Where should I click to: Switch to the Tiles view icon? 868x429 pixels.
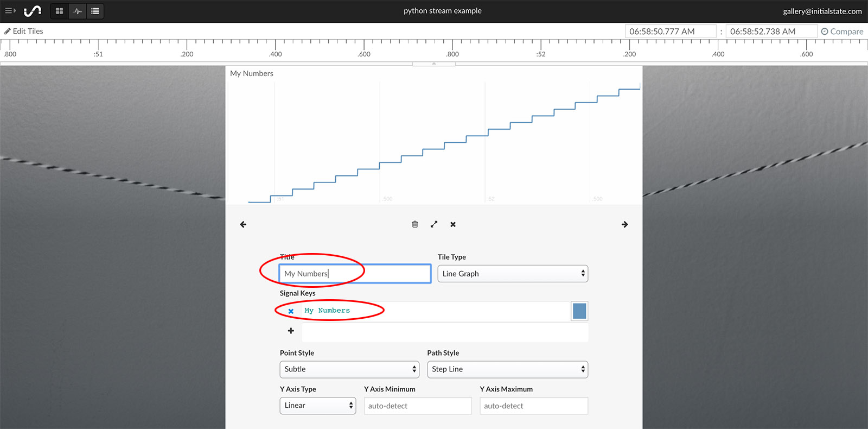[x=60, y=11]
